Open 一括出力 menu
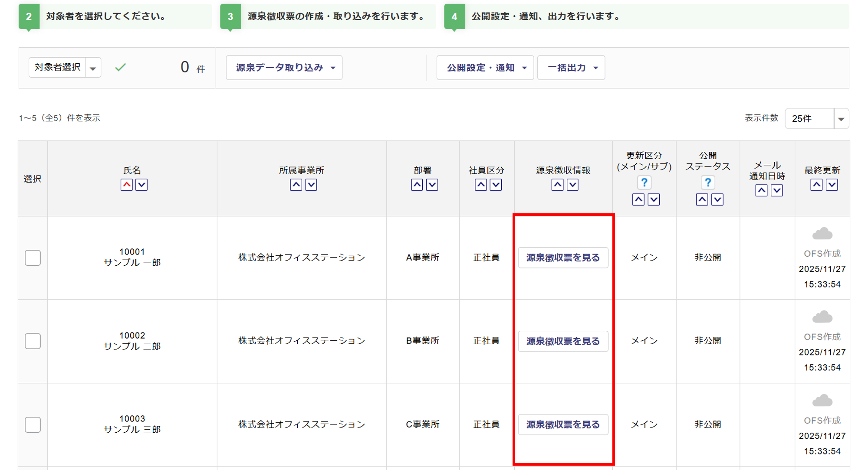This screenshot has height=470, width=868. [571, 68]
